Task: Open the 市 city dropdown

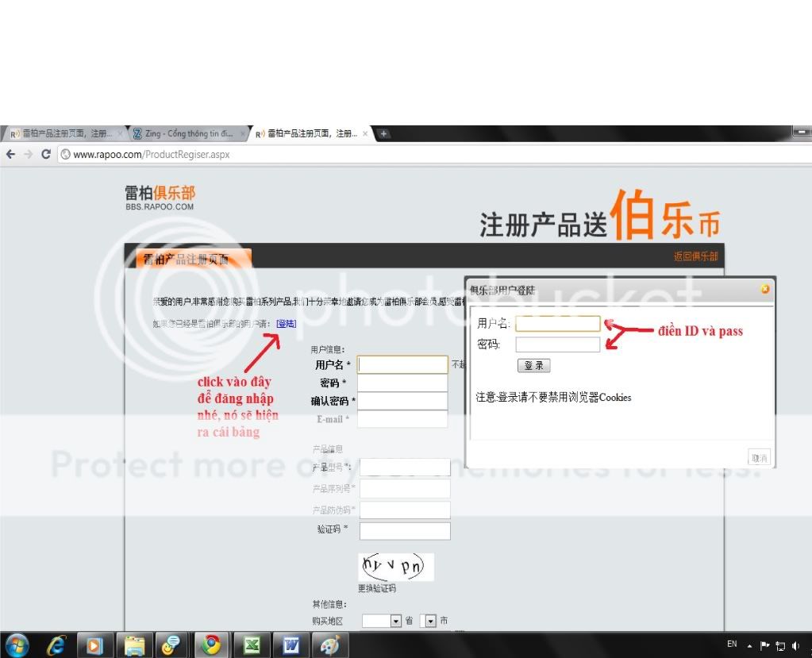Action: (429, 621)
